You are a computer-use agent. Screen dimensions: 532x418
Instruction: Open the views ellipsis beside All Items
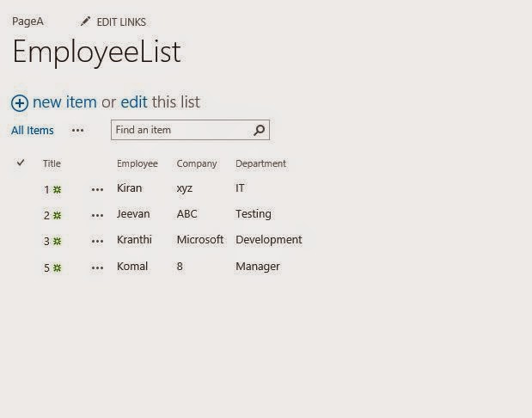[77, 131]
